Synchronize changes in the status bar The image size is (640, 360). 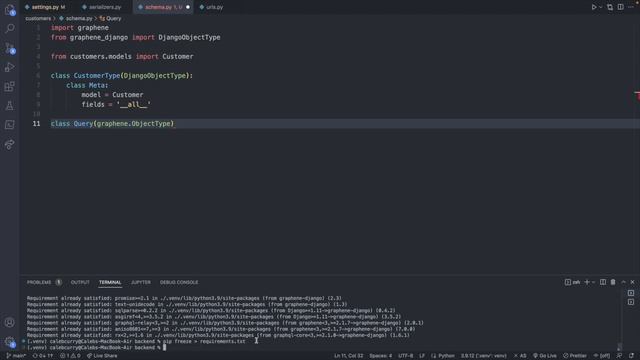click(x=43, y=356)
